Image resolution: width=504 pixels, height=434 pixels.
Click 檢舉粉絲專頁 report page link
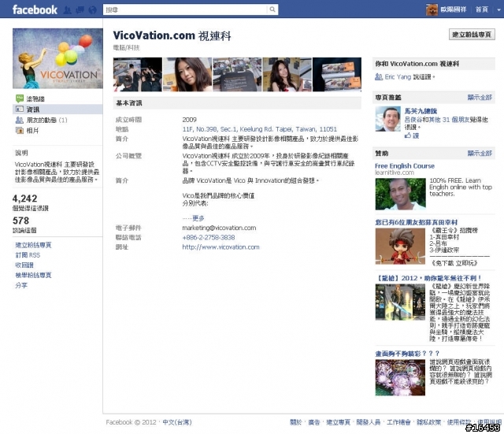(x=33, y=275)
